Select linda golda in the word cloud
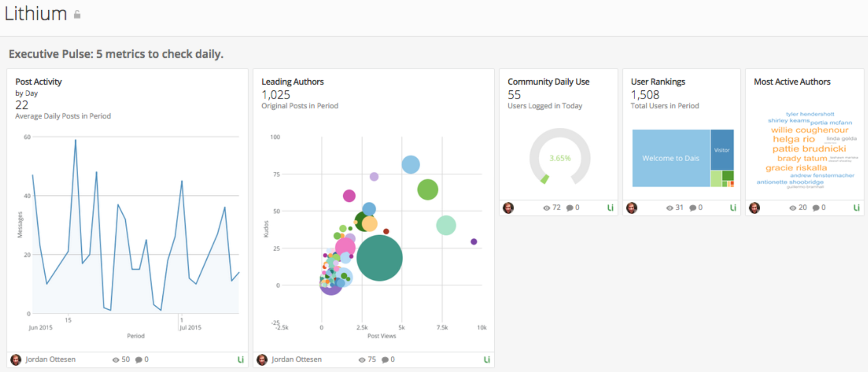 click(x=842, y=138)
